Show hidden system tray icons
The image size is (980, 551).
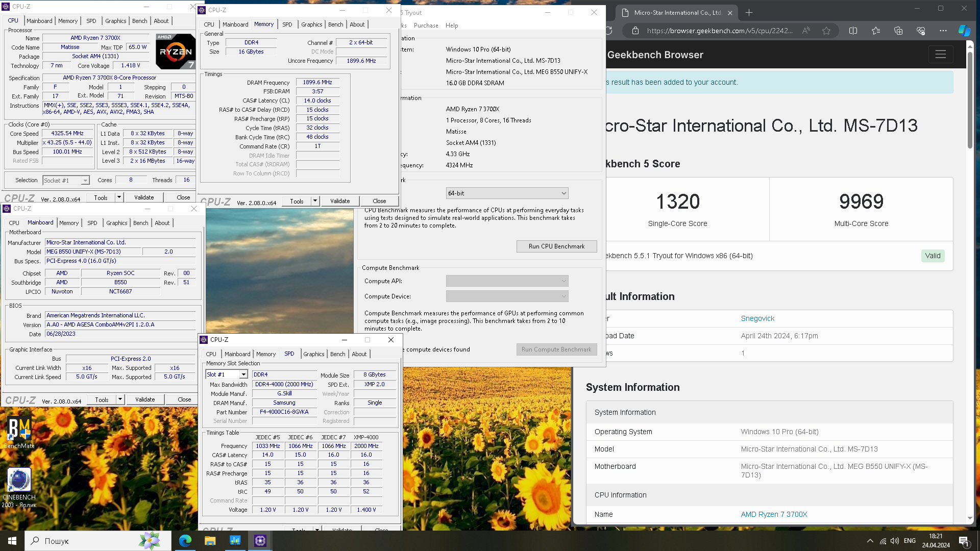click(x=870, y=541)
